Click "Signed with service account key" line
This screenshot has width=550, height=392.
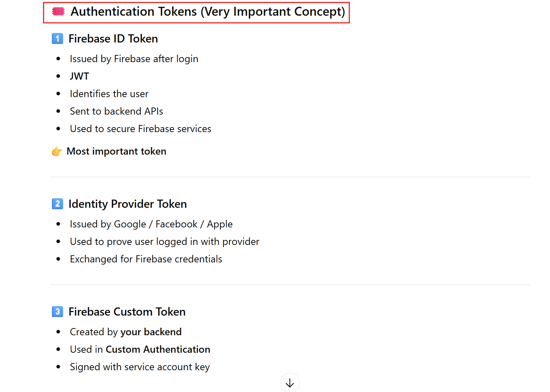pyautogui.click(x=140, y=367)
